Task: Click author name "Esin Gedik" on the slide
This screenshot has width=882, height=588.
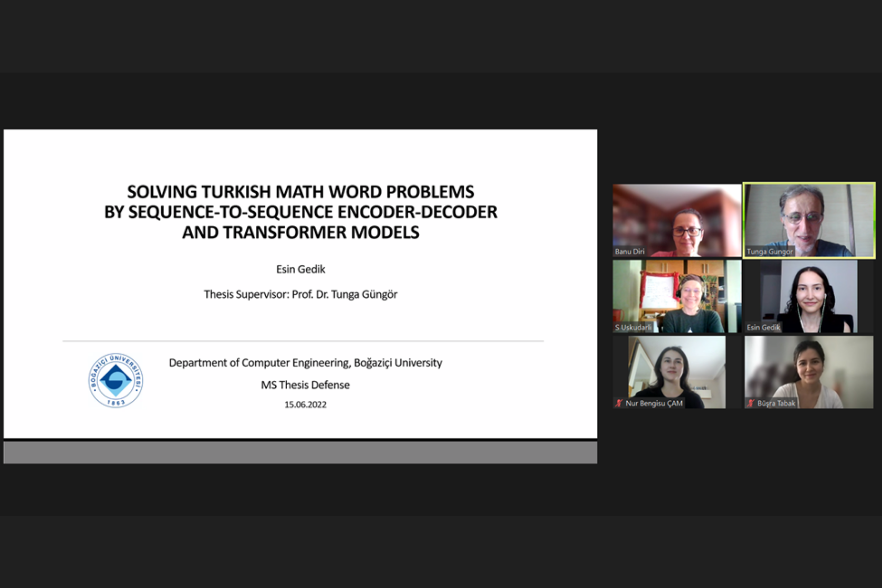Action: click(x=300, y=269)
